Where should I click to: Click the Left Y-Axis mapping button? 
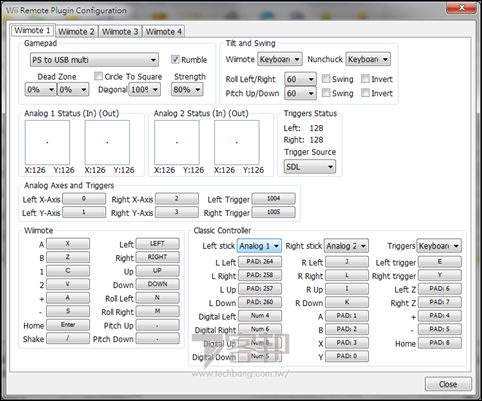pyautogui.click(x=84, y=212)
